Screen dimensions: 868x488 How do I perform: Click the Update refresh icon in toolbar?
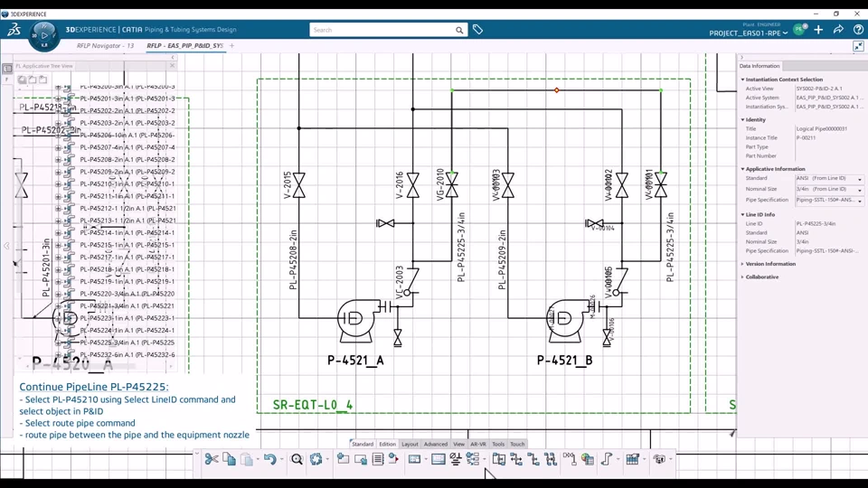tap(316, 460)
